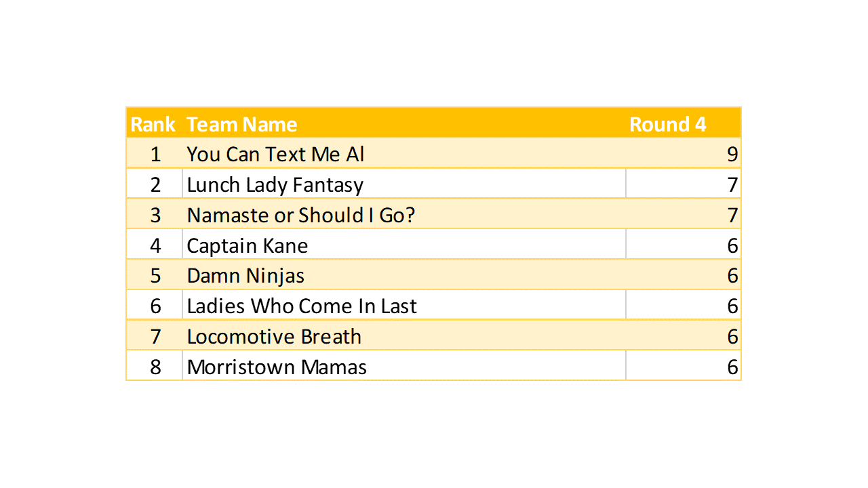Click the Rank column header
Screen dimensions: 868x488
(x=153, y=125)
